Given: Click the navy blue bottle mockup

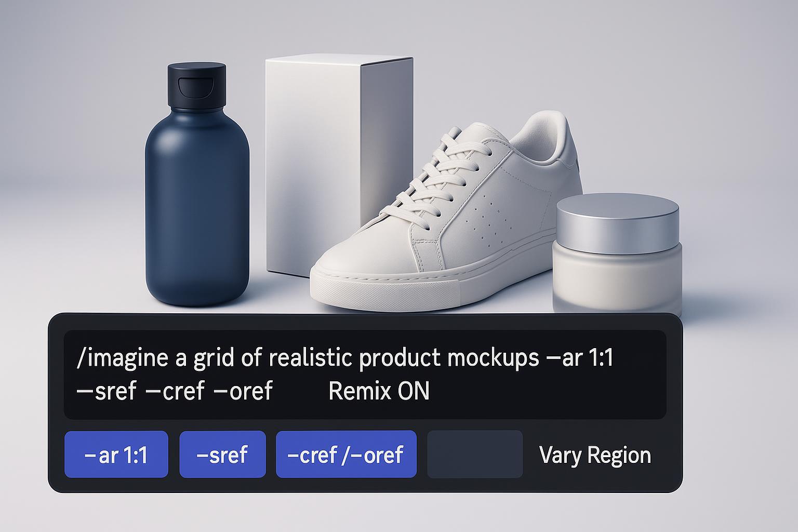Looking at the screenshot, I should [196, 190].
